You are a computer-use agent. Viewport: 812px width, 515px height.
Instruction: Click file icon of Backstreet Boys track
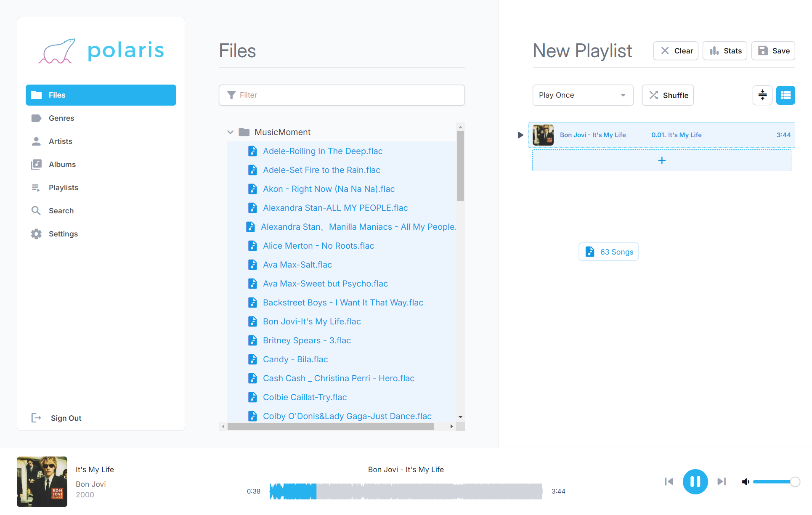point(252,303)
